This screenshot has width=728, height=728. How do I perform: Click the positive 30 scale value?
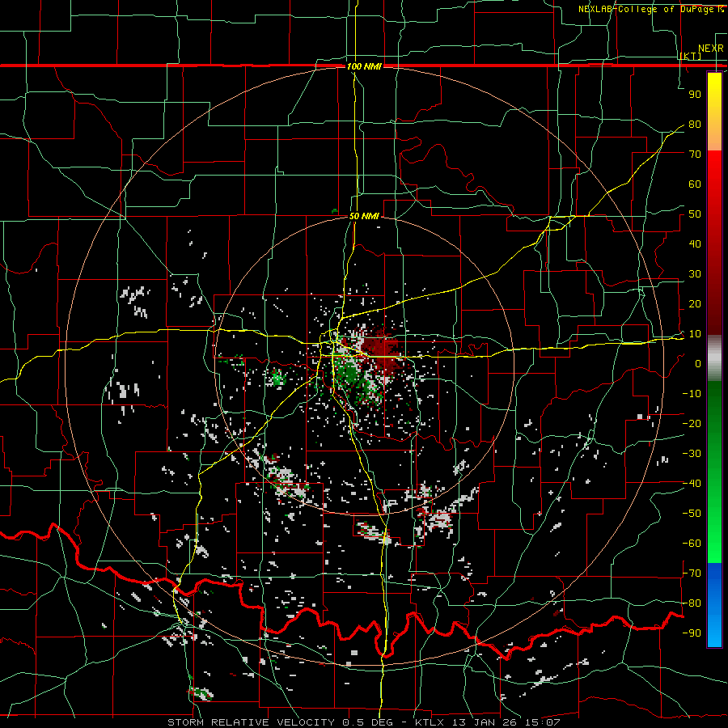(x=695, y=274)
